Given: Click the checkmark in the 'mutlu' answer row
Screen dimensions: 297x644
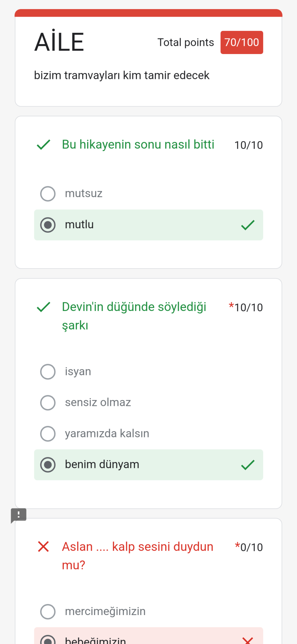Looking at the screenshot, I should (x=248, y=225).
